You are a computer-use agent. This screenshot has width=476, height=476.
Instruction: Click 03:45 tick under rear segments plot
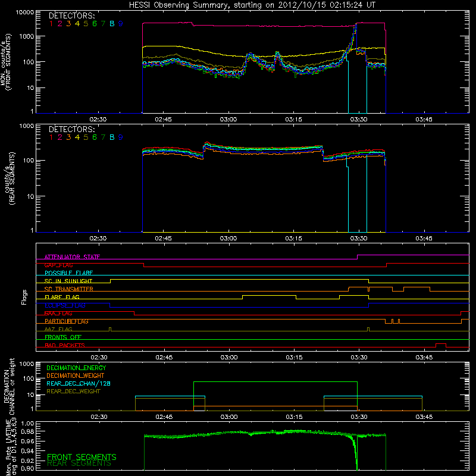coord(424,239)
